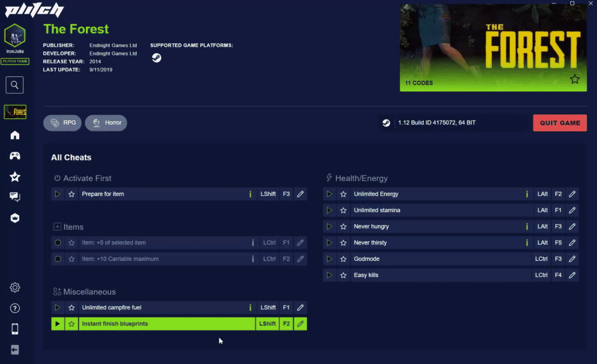The width and height of the screenshot is (597, 364).
Task: Click the Health/Energy section heading
Action: 361,178
